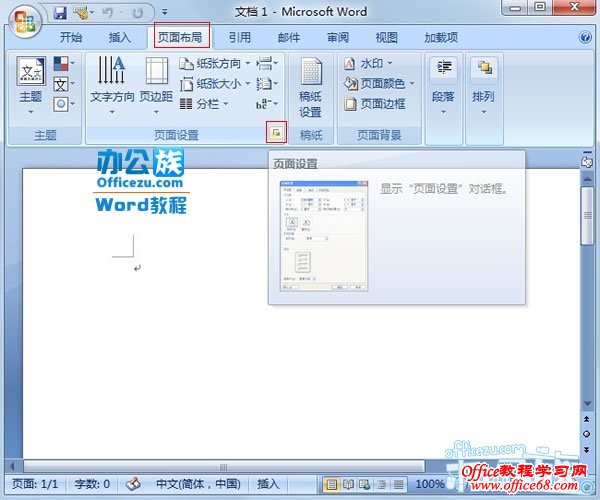
Task: Click Previous Page double-arrow button
Action: (587, 419)
